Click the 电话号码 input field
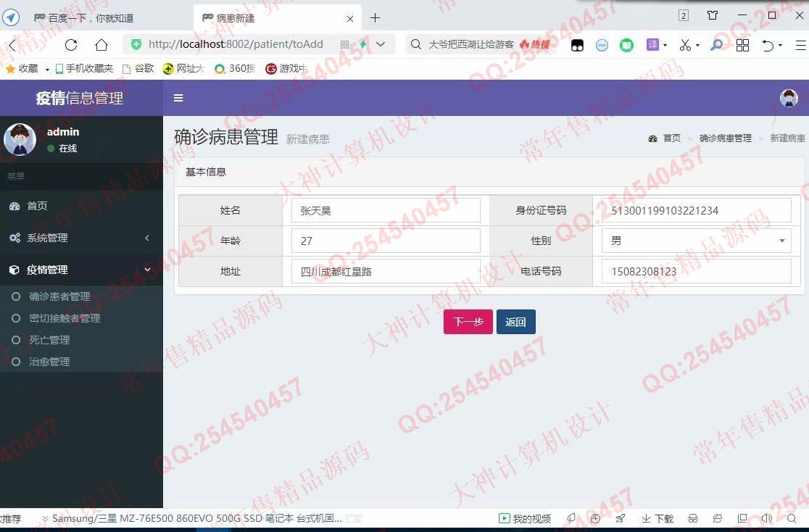The image size is (809, 532). 697,271
